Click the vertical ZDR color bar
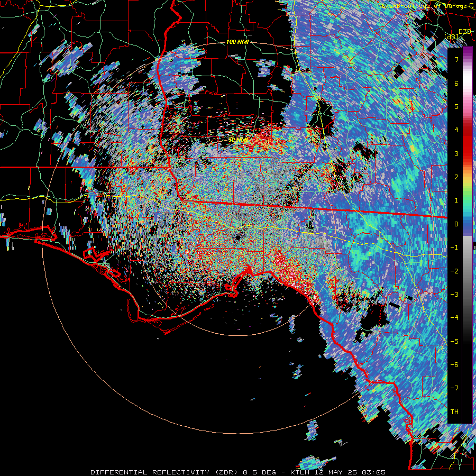 pos(467,235)
